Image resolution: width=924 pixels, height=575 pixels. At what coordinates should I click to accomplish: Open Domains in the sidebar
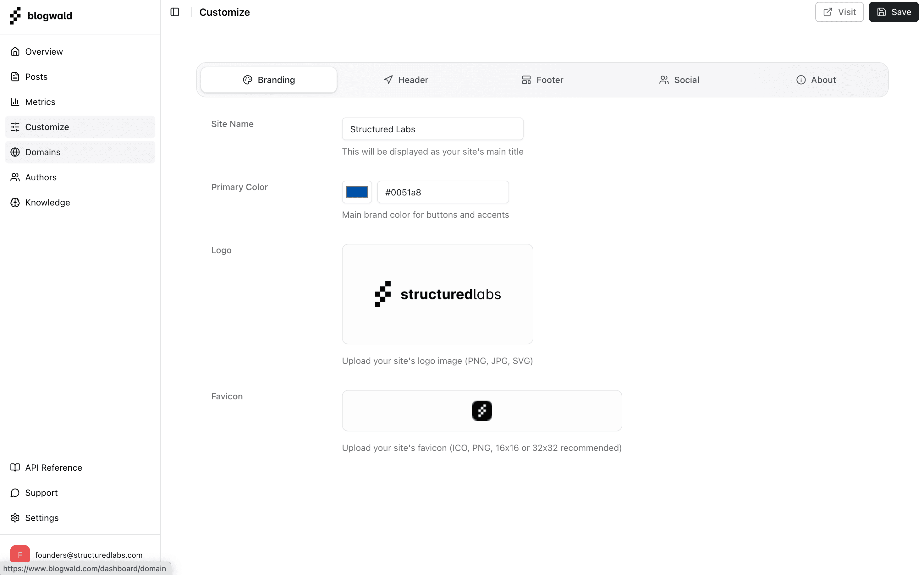point(80,152)
